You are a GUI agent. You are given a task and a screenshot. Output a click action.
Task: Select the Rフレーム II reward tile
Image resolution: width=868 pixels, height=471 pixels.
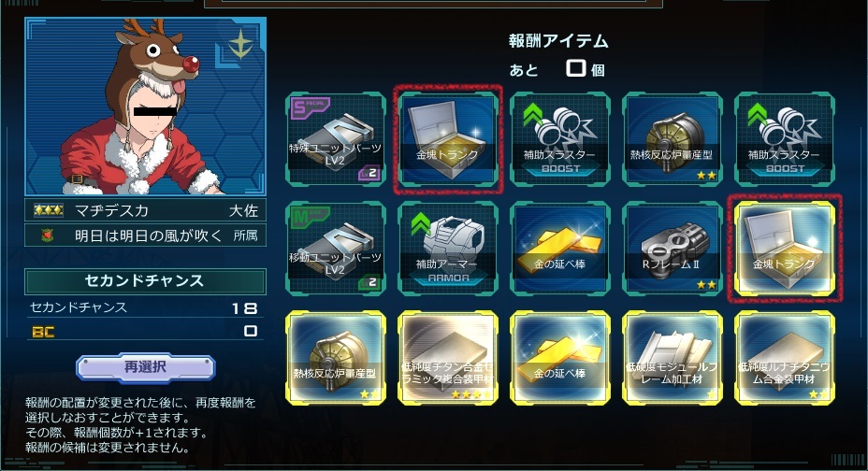tap(672, 249)
